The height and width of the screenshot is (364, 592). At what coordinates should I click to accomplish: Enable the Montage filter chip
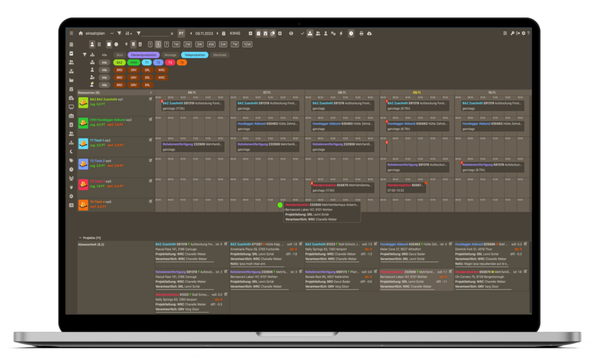[170, 55]
